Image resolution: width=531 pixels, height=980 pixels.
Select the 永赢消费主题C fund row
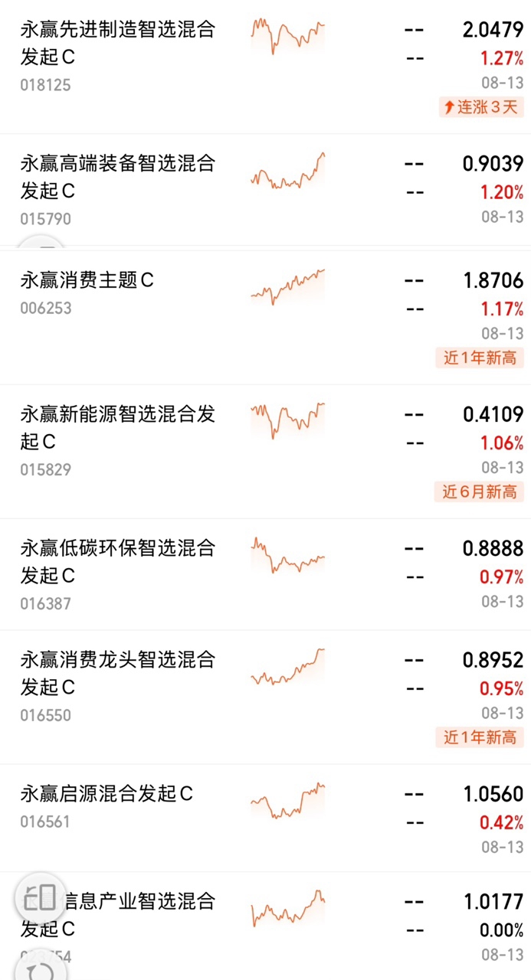click(265, 317)
